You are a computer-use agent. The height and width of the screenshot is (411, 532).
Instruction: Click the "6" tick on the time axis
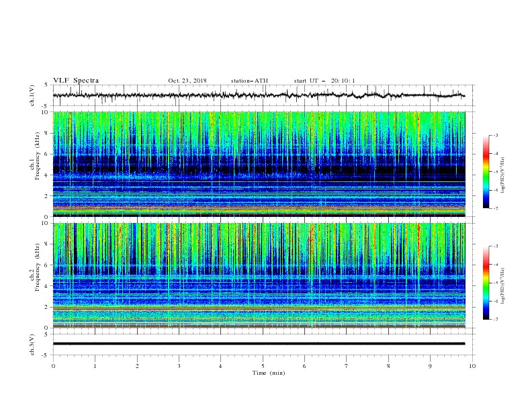304,366
